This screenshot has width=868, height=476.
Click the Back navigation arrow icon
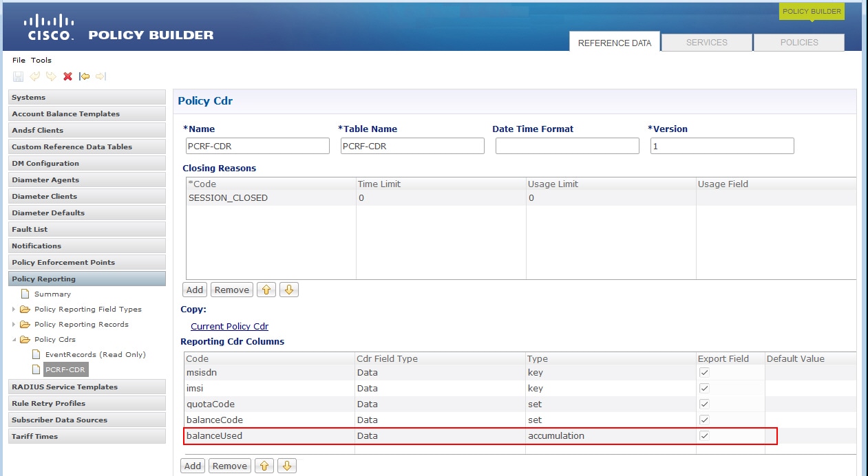(85, 76)
